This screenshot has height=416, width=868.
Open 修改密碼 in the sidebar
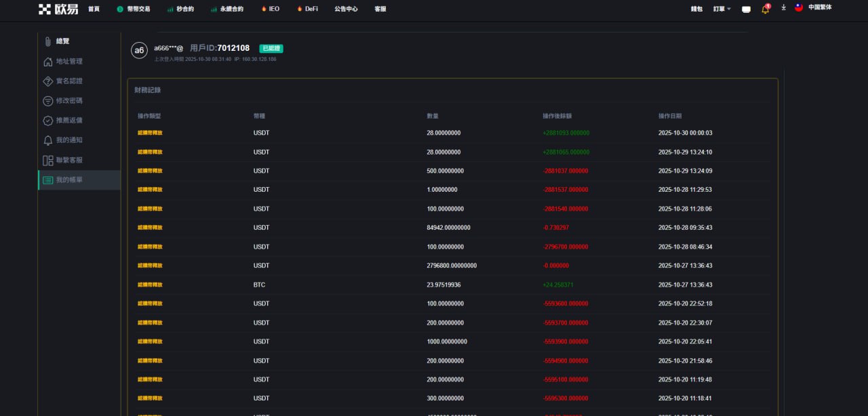point(69,101)
